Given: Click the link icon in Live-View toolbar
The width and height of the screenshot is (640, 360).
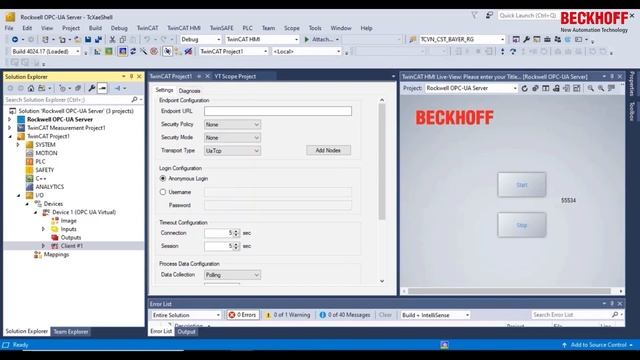Looking at the screenshot, I should (535, 88).
